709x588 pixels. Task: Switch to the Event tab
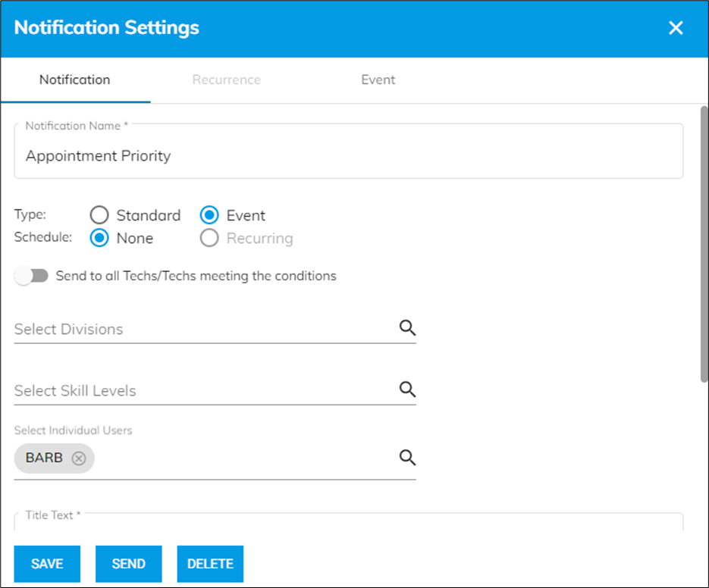point(378,80)
